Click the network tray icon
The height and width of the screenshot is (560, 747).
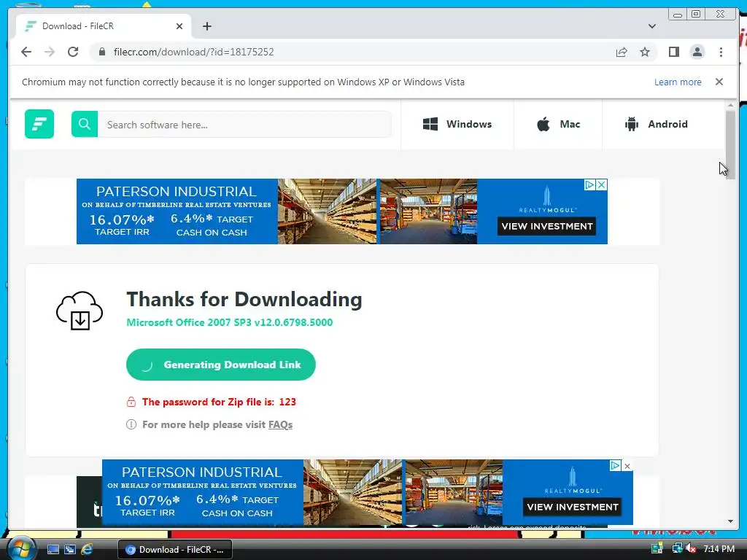676,549
